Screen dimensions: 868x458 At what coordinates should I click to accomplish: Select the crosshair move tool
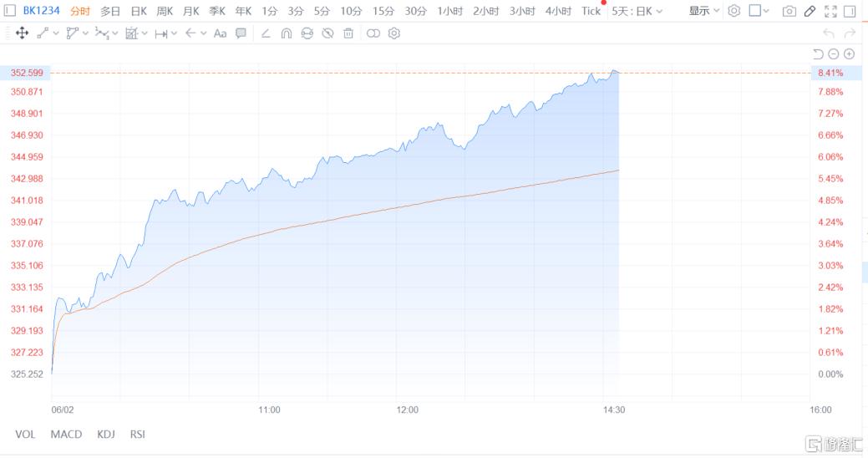pos(23,33)
